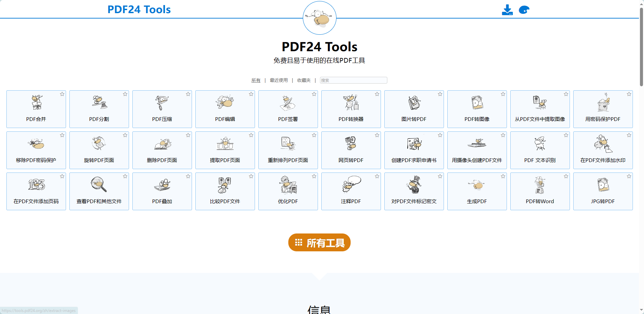
Task: Open the PDF合并 tool icon
Action: pos(36,102)
